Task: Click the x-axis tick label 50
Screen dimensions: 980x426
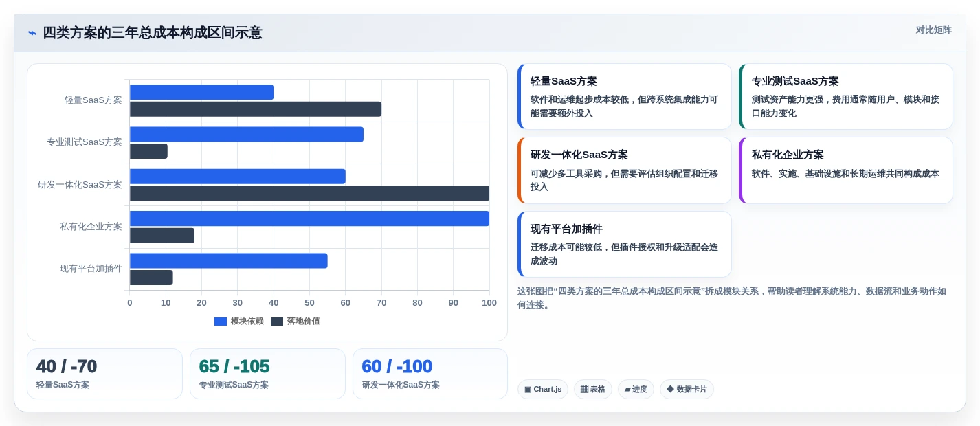Action: [309, 303]
